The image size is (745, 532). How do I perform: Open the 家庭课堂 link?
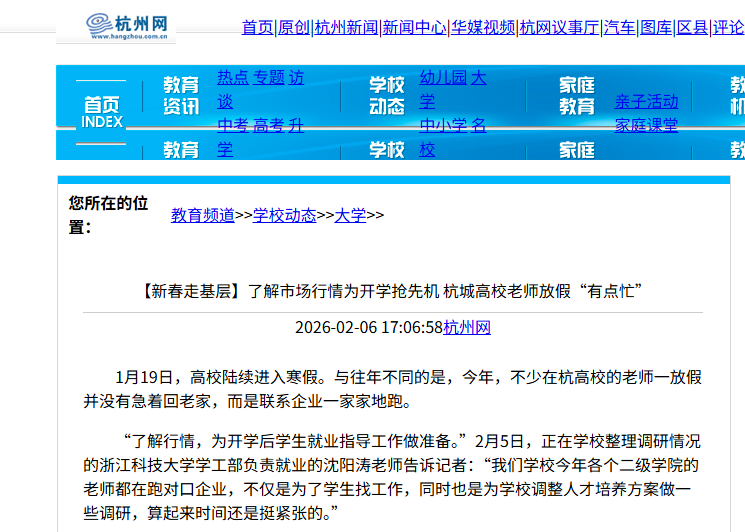(646, 126)
